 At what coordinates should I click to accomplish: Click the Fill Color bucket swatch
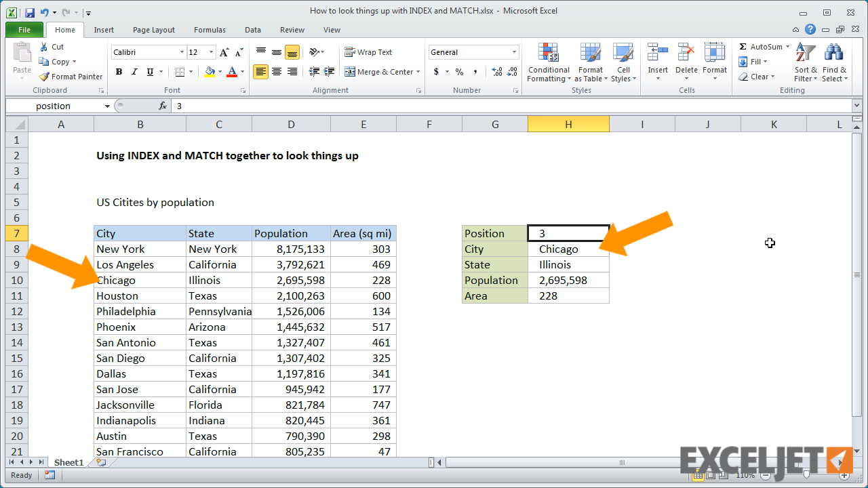[x=210, y=72]
